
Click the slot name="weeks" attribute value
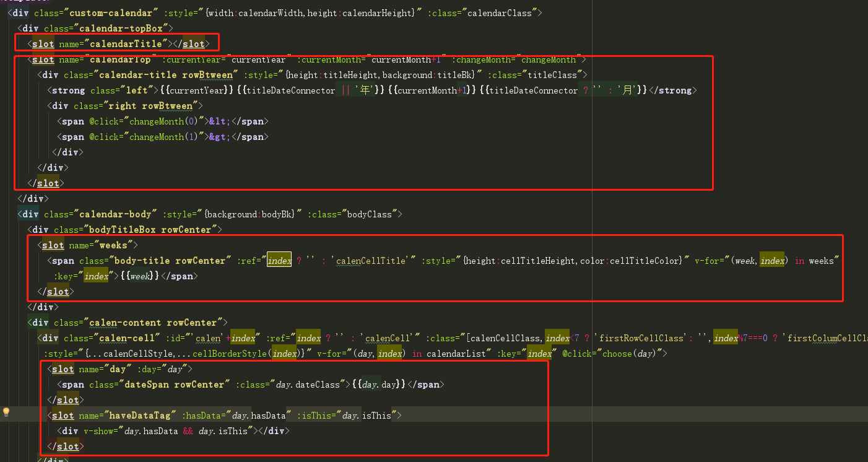pyautogui.click(x=115, y=245)
